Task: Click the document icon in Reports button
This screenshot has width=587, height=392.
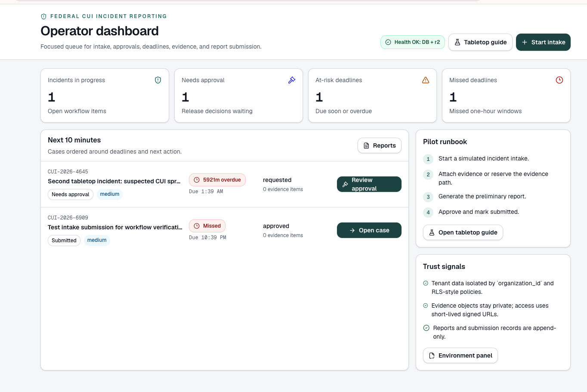Action: point(366,145)
